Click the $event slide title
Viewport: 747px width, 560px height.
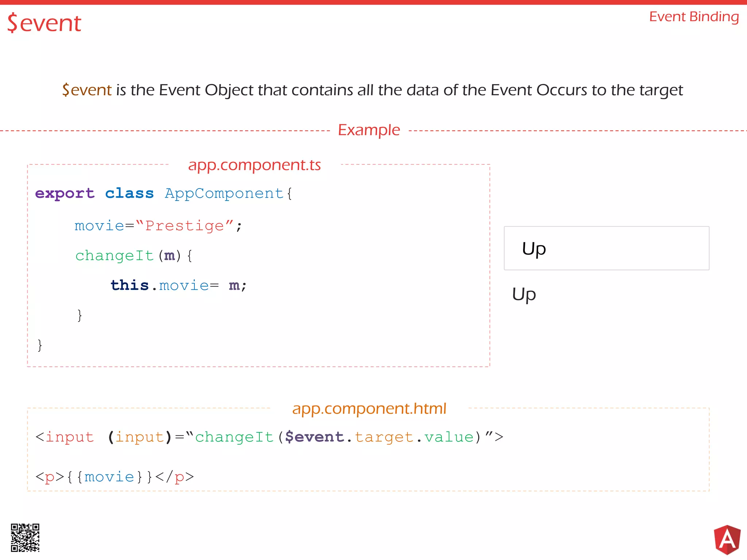44,23
